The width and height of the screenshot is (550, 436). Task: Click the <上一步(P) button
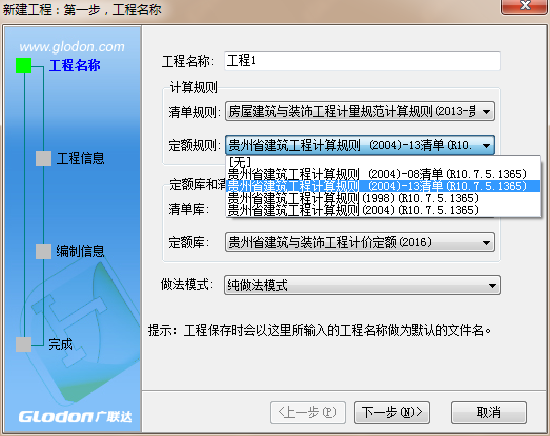[308, 412]
